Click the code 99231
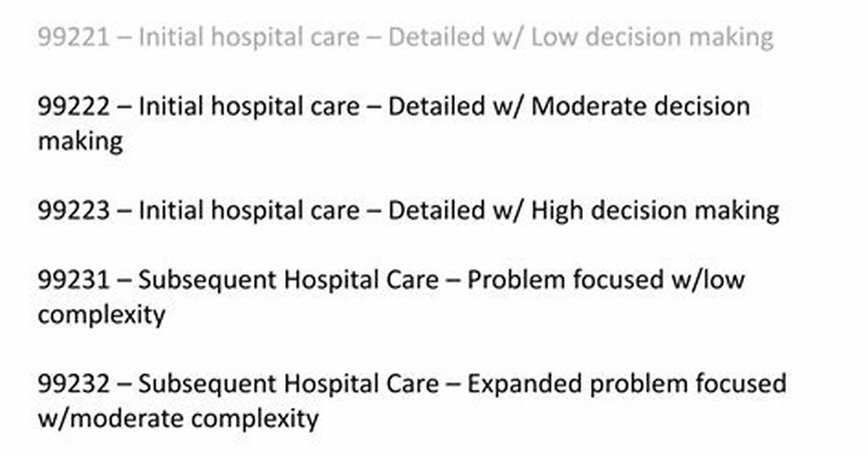The width and height of the screenshot is (868, 456). click(73, 280)
